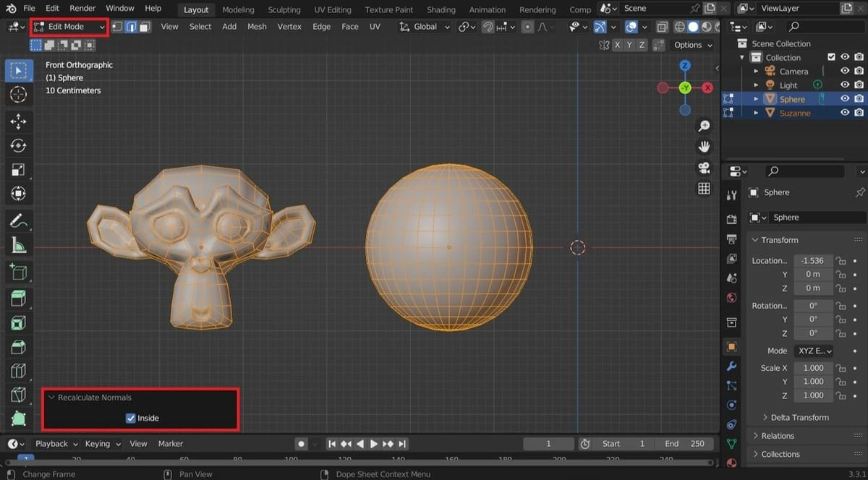Viewport: 868px width, 480px height.
Task: Select the Extrude Region tool
Action: pos(18,299)
